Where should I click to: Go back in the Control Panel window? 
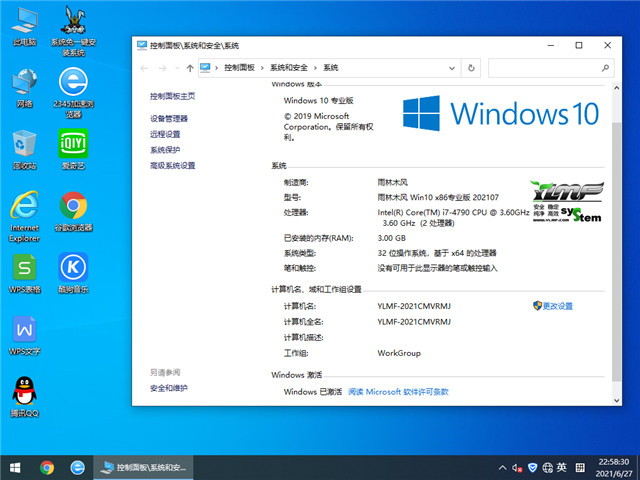[x=144, y=68]
